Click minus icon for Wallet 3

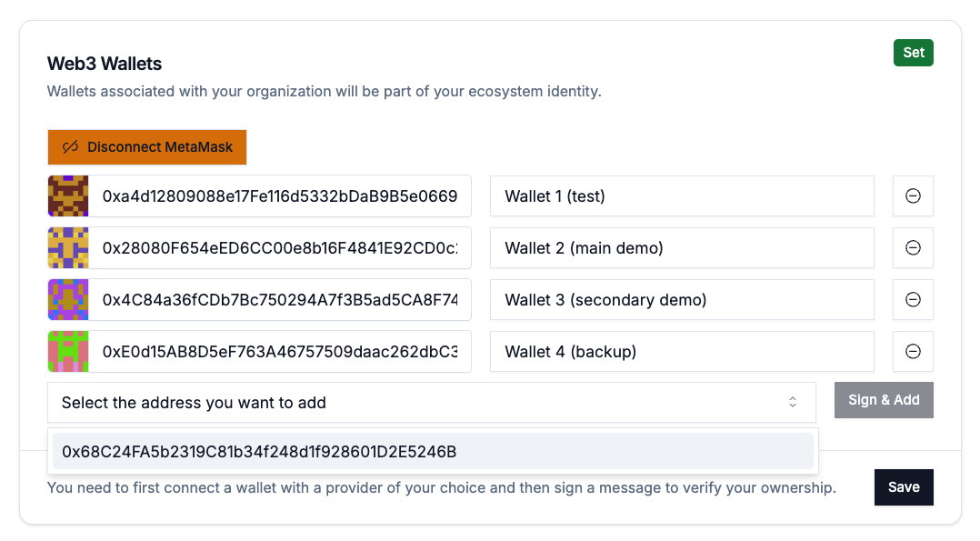point(913,300)
